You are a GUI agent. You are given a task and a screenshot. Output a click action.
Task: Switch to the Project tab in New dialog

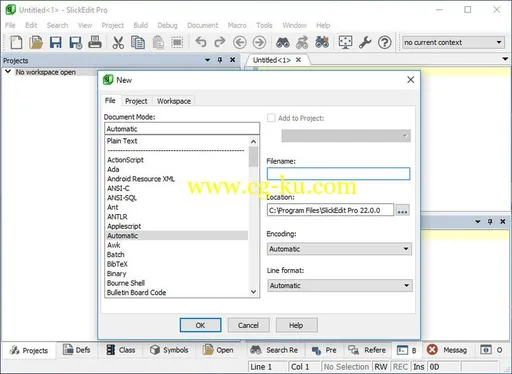(136, 101)
